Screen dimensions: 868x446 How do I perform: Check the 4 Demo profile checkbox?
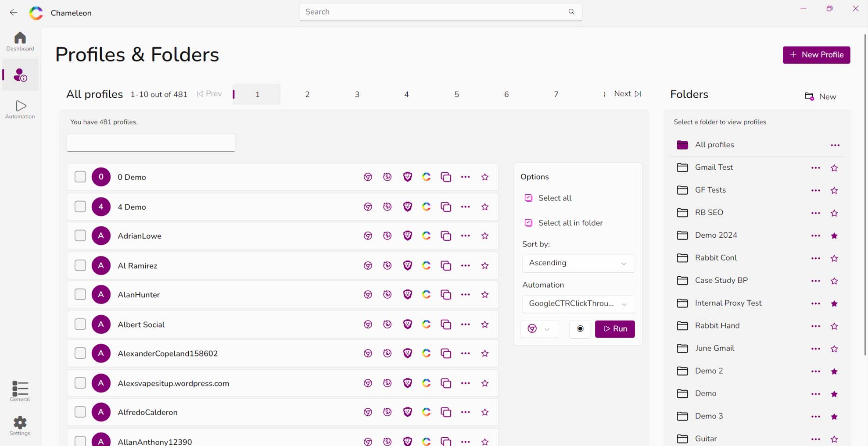(x=80, y=207)
